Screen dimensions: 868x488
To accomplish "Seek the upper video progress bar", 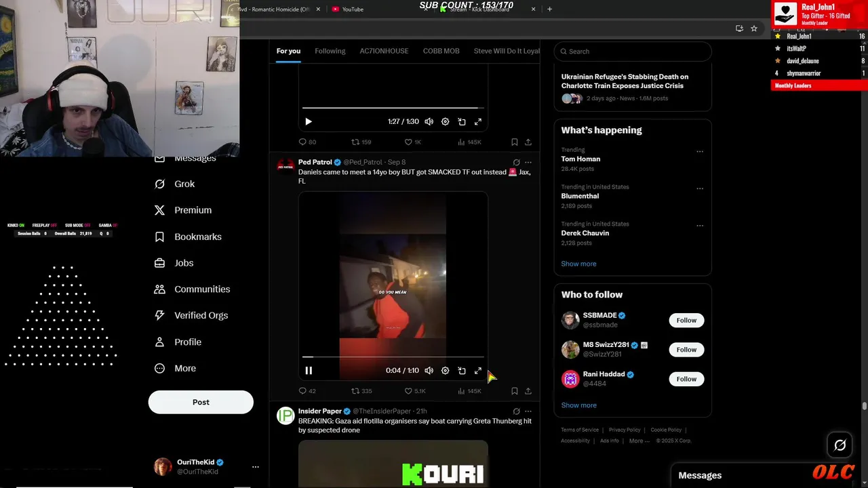I will pos(393,108).
